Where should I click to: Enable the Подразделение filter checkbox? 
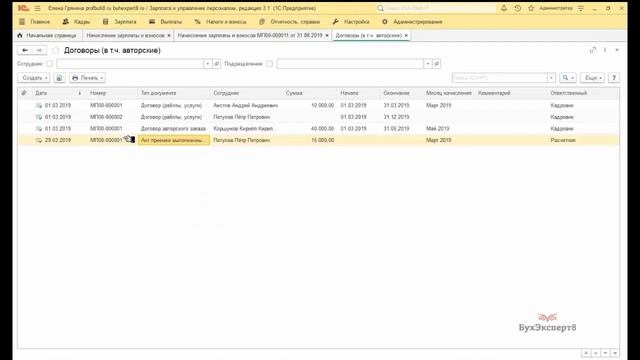tap(269, 64)
